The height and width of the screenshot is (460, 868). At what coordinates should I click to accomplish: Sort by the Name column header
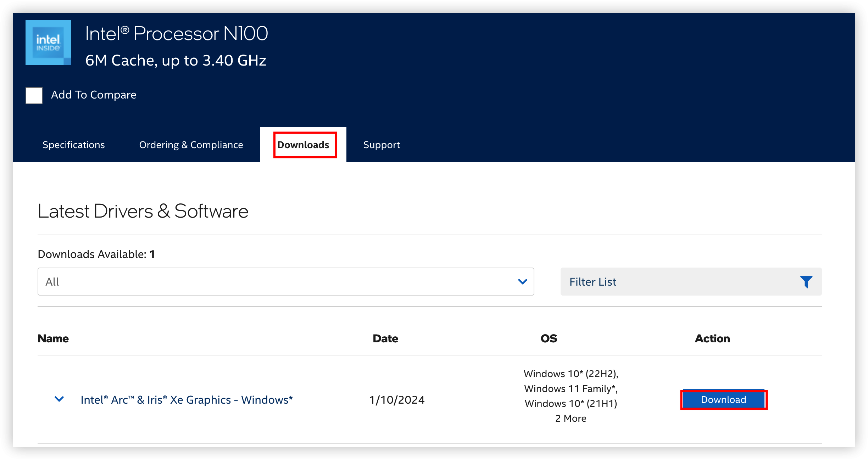tap(53, 339)
